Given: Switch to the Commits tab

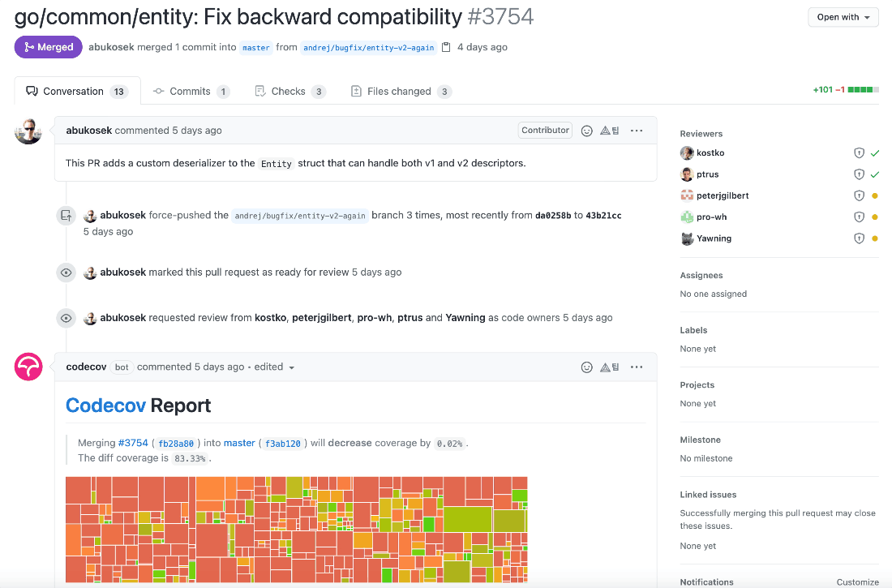Looking at the screenshot, I should tap(191, 91).
